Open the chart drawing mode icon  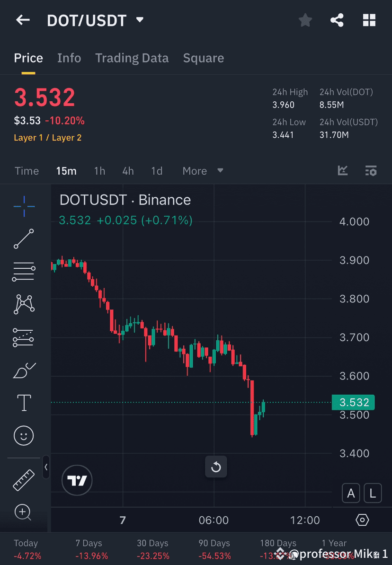pyautogui.click(x=343, y=170)
